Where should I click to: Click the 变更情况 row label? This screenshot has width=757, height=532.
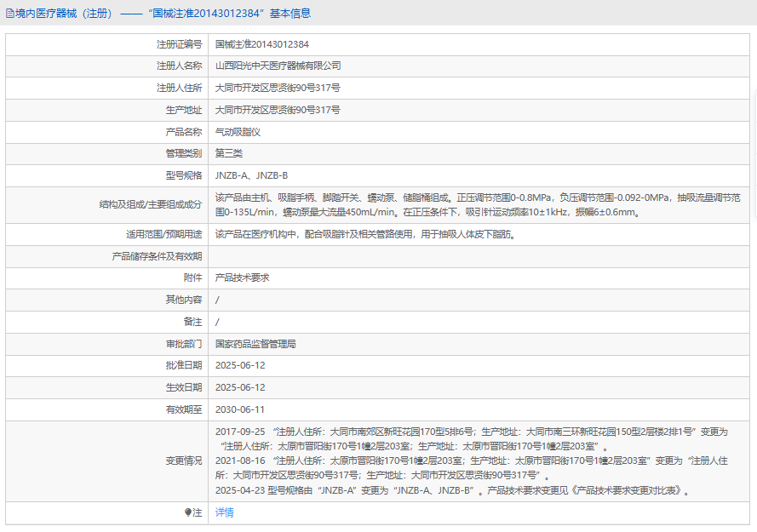[184, 460]
